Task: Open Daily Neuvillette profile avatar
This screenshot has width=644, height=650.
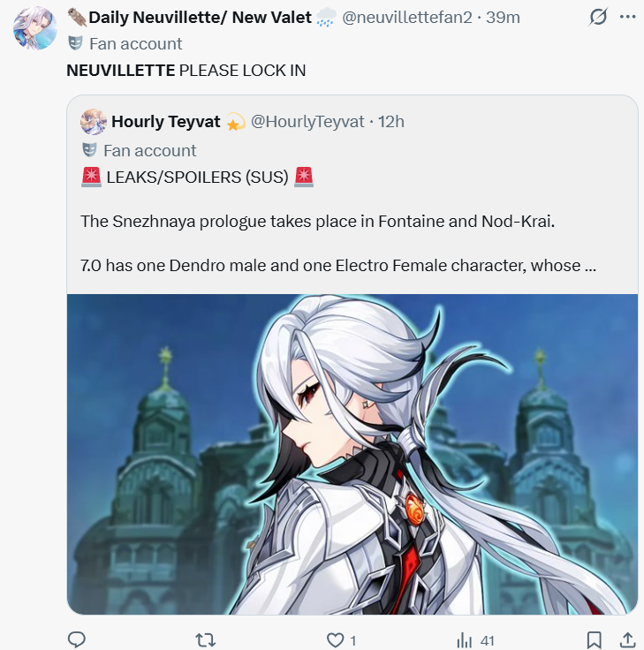Action: (34, 28)
